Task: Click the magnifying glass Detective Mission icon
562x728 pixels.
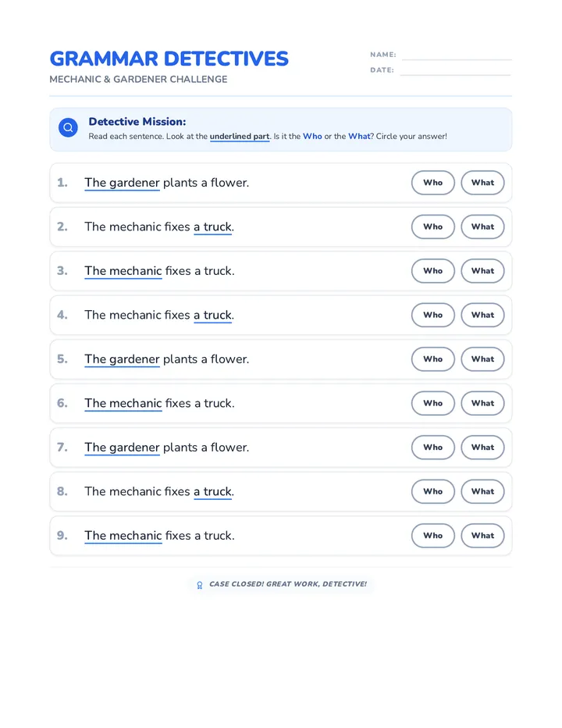Action: coord(68,127)
